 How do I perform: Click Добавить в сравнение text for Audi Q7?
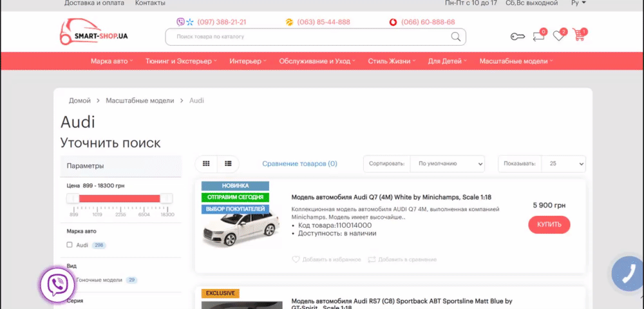(x=408, y=259)
